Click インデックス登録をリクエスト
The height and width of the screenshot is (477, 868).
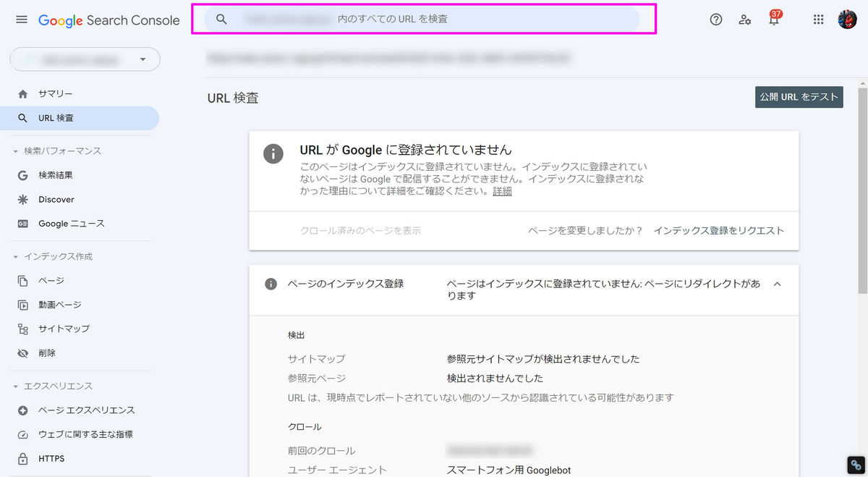(x=719, y=231)
